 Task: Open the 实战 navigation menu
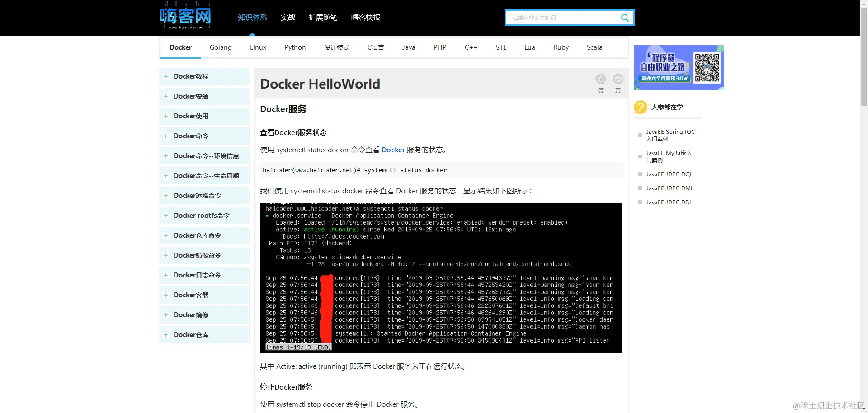tap(288, 18)
